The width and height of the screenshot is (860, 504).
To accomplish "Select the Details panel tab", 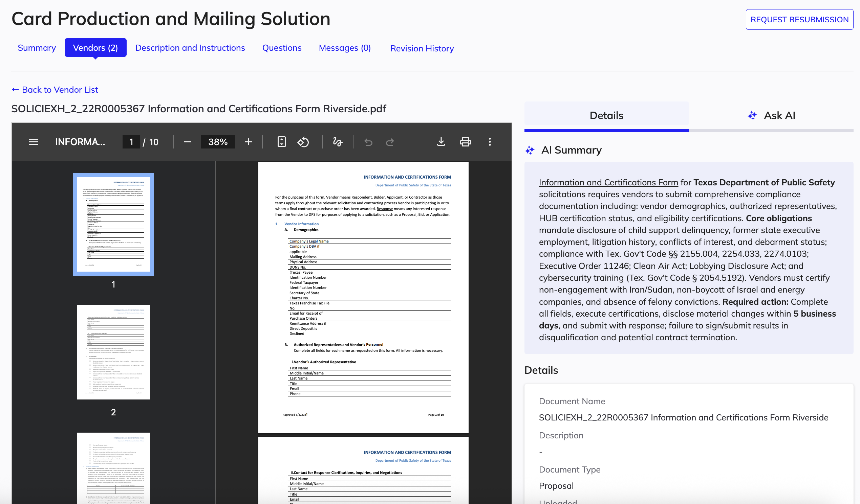I will 606,116.
